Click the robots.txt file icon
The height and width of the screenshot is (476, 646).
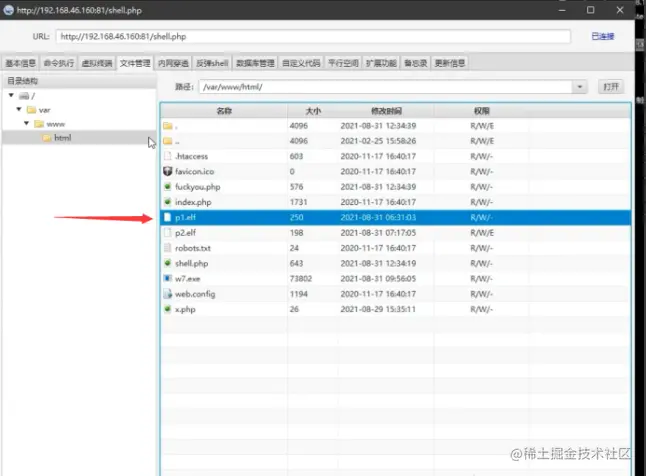167,248
